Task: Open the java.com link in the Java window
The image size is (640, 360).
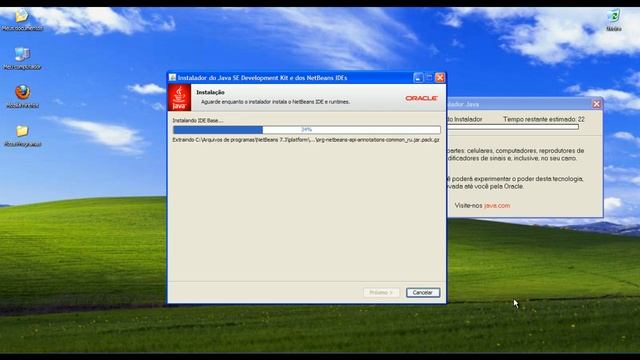Action: [497, 206]
